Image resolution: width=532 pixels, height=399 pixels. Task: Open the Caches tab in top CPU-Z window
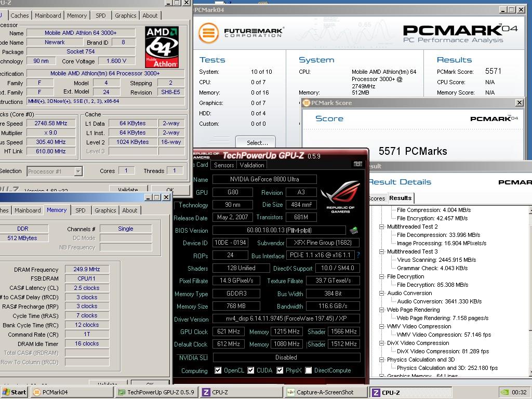point(20,16)
